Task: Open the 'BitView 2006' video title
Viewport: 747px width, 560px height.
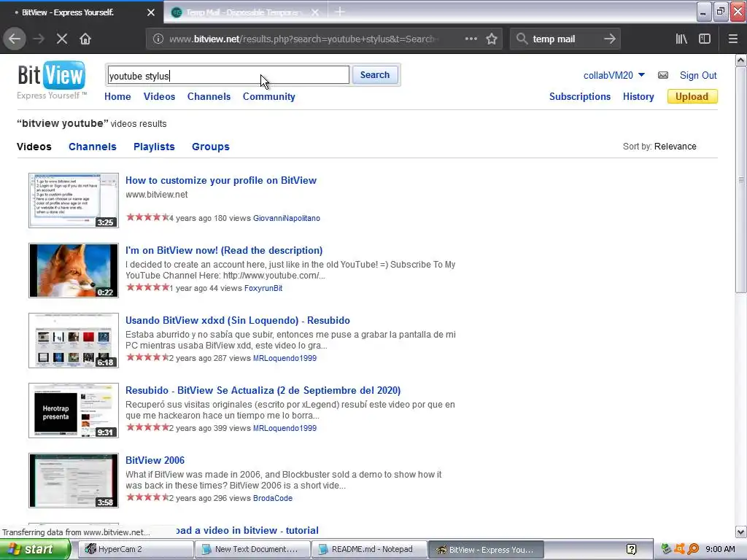Action: [x=155, y=461]
